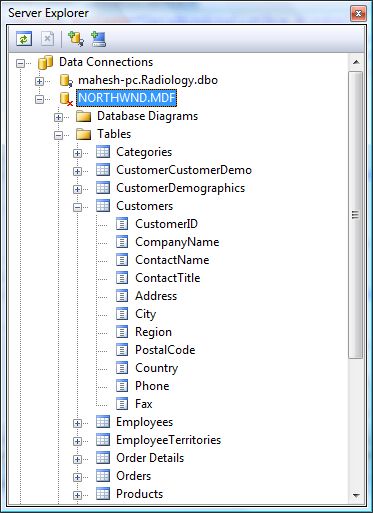Click the CustomerID column icon
This screenshot has width=373, height=513.
coord(122,224)
